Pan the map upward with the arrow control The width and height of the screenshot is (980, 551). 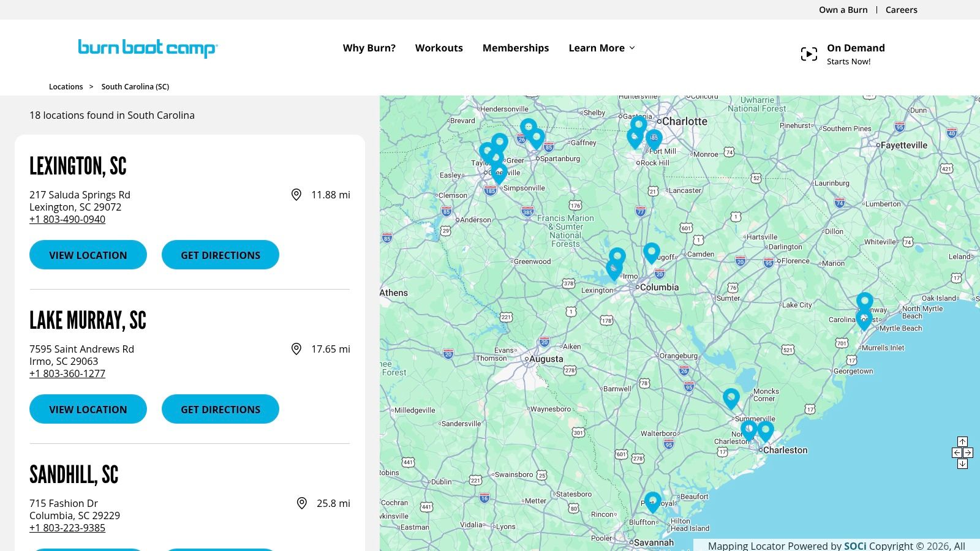[963, 441]
